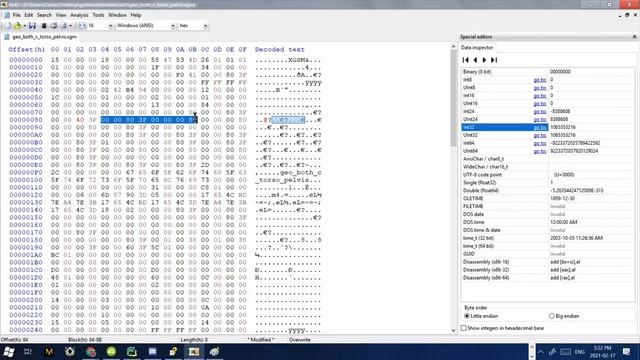Click go to link for UInt64
Image resolution: width=640 pixels, height=360 pixels.
[x=540, y=151]
